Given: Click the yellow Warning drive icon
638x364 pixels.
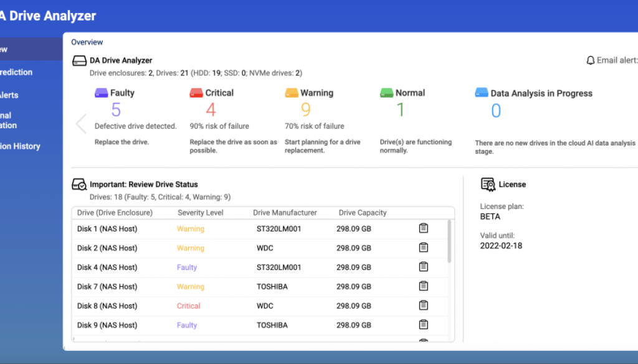Looking at the screenshot, I should point(292,93).
